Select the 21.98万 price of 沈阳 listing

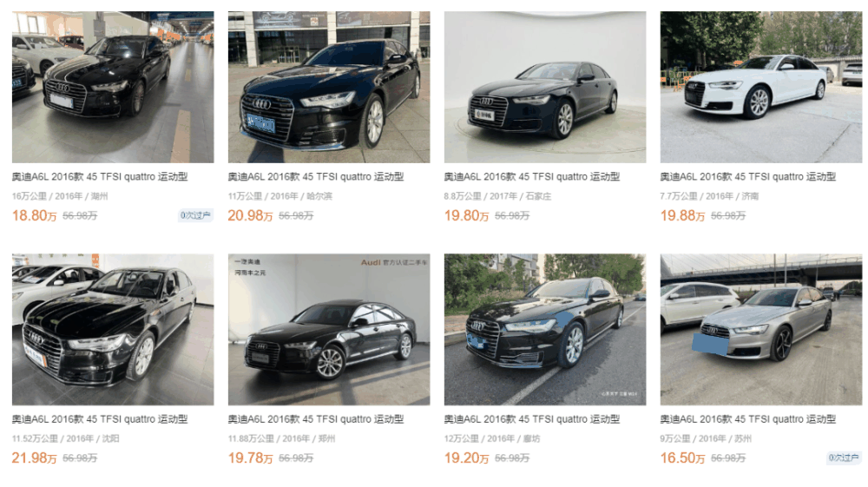tap(34, 457)
